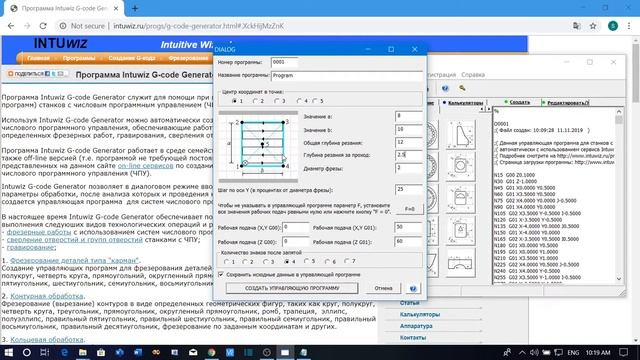Image resolution: width=640 pixels, height=360 pixels.
Task: Open Главная in site navigation
Action: (x=38, y=58)
